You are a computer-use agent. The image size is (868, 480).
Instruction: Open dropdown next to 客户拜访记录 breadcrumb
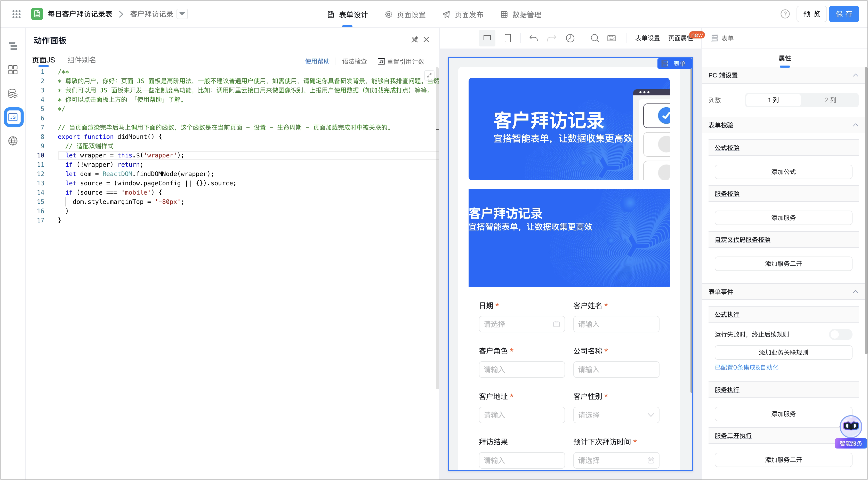(182, 14)
